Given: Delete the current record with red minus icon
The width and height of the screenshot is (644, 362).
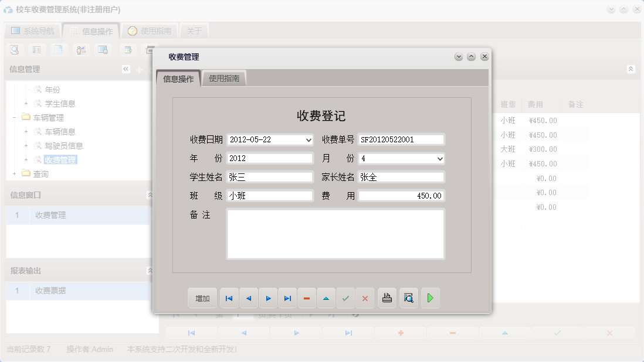Looking at the screenshot, I should (307, 298).
